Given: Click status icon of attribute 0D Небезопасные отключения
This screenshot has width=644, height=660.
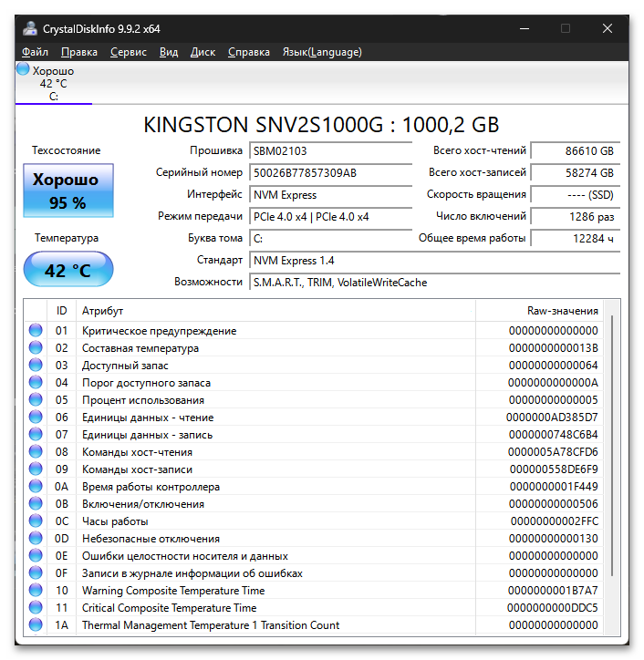Looking at the screenshot, I should click(x=36, y=539).
